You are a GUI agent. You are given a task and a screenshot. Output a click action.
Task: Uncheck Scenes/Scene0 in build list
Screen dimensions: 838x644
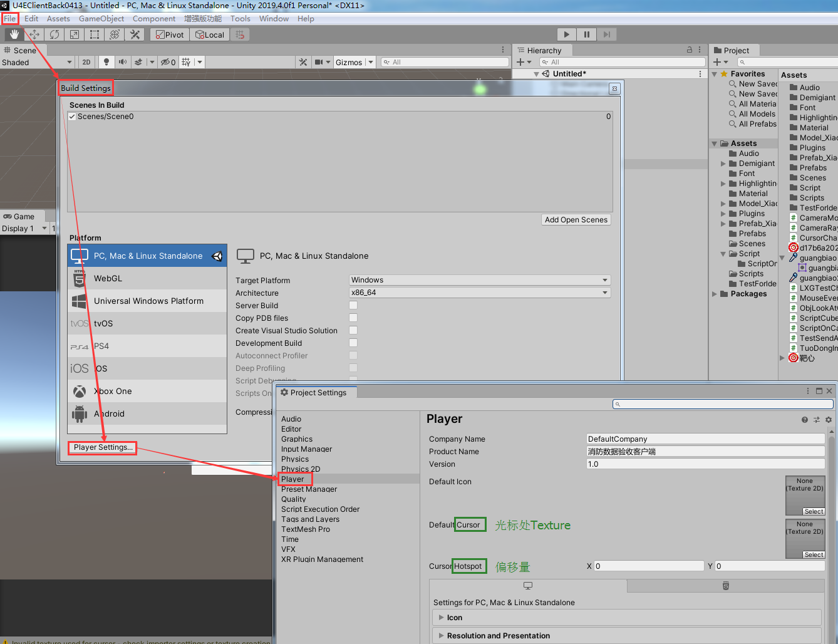coord(72,117)
